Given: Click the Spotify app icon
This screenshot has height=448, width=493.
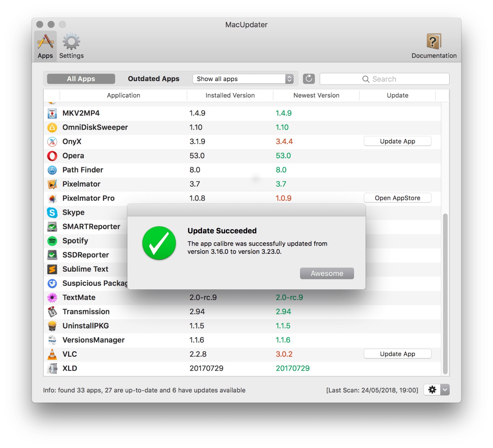Looking at the screenshot, I should coord(52,241).
